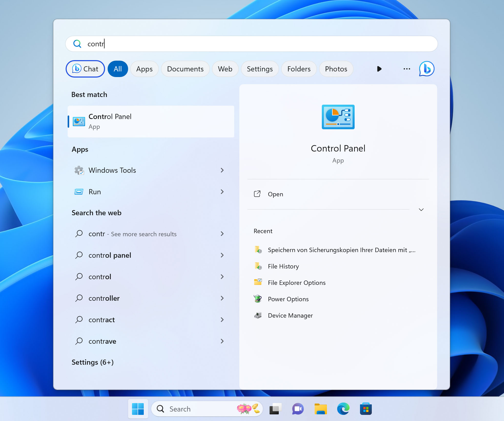Open recent item Power Options
This screenshot has height=421, width=504.
pyautogui.click(x=338, y=299)
